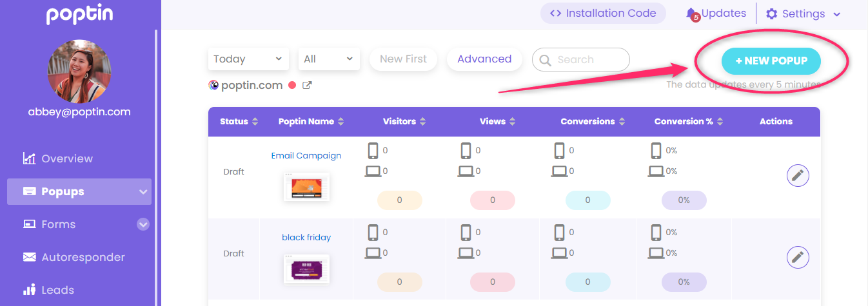This screenshot has width=868, height=306.
Task: Click the black friday Draft status
Action: pos(234,254)
